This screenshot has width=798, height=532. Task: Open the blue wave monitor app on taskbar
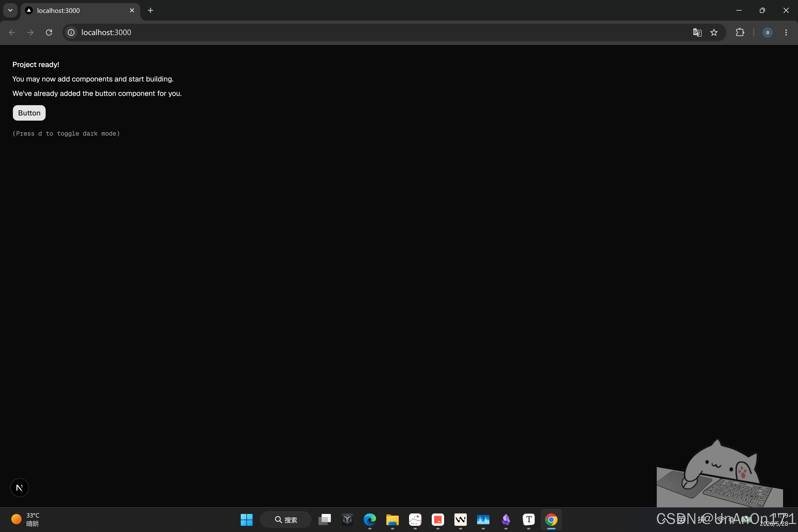point(483,519)
